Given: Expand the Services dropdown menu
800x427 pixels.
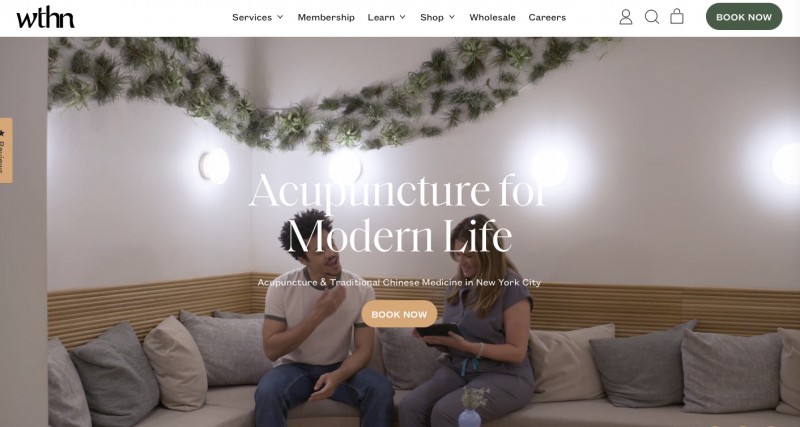Looking at the screenshot, I should click(257, 17).
